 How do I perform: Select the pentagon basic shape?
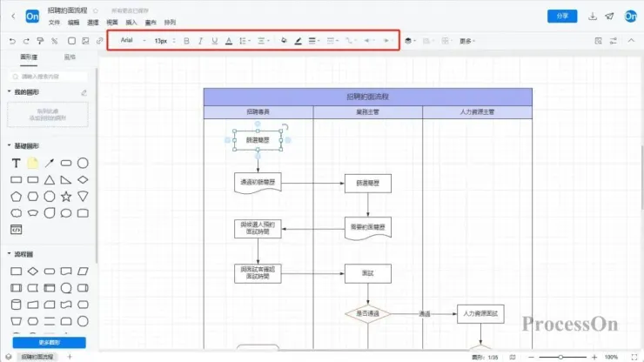click(x=16, y=197)
